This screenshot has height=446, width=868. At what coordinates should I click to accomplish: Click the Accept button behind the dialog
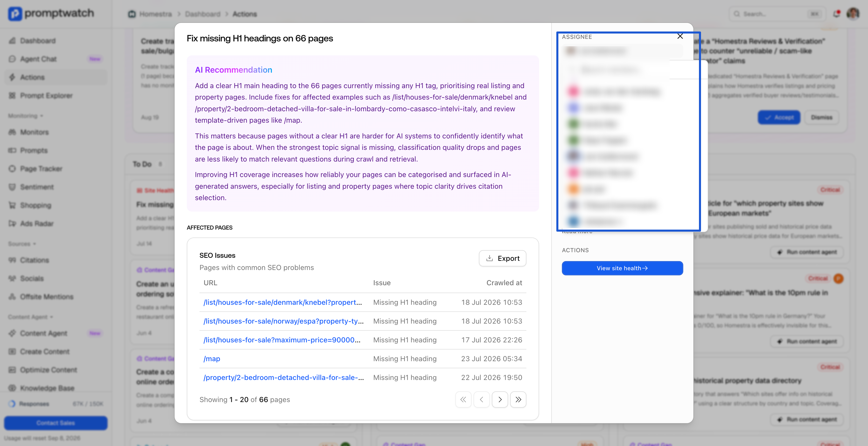click(x=779, y=117)
